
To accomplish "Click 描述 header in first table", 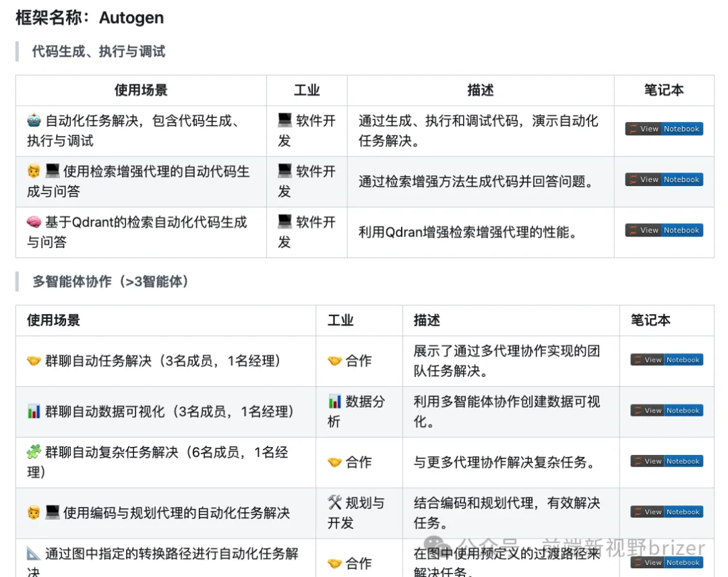I will tap(481, 90).
